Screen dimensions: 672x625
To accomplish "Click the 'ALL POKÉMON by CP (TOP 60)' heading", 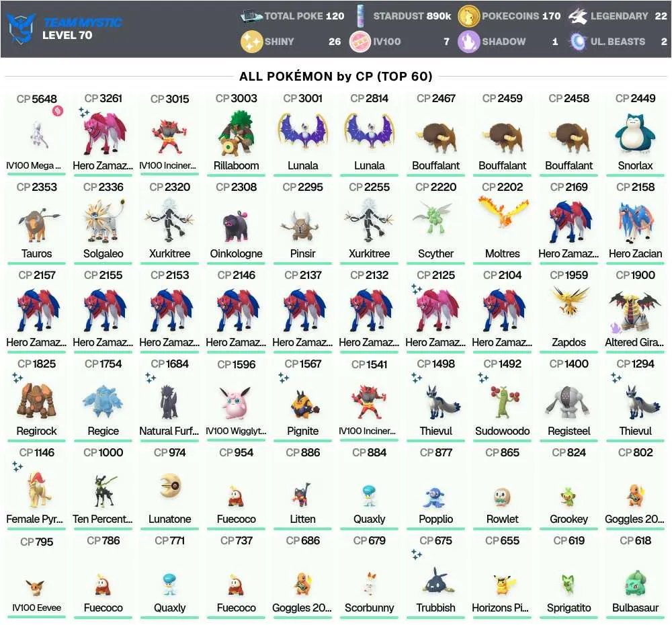I will (x=335, y=77).
